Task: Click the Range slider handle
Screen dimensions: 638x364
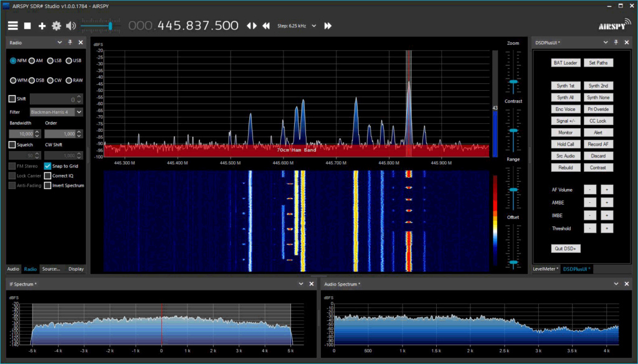Action: (513, 190)
